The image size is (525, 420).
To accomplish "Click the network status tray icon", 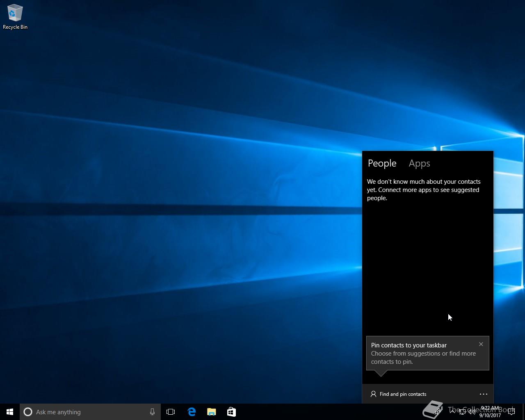I will 462,412.
